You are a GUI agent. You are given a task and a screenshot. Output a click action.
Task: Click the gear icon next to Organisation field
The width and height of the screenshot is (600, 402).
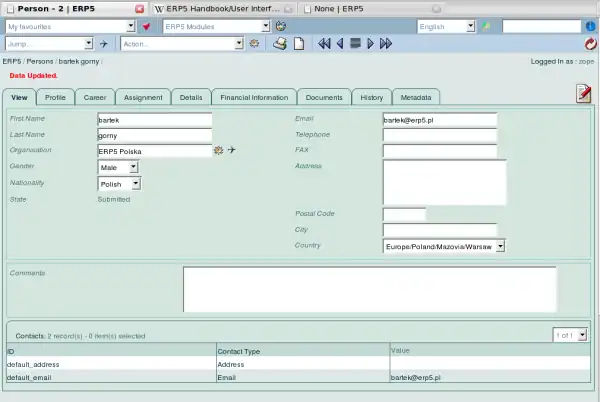click(x=219, y=150)
